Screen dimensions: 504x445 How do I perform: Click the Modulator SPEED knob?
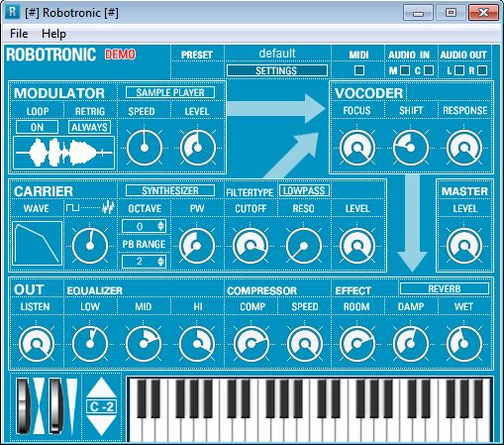click(145, 148)
